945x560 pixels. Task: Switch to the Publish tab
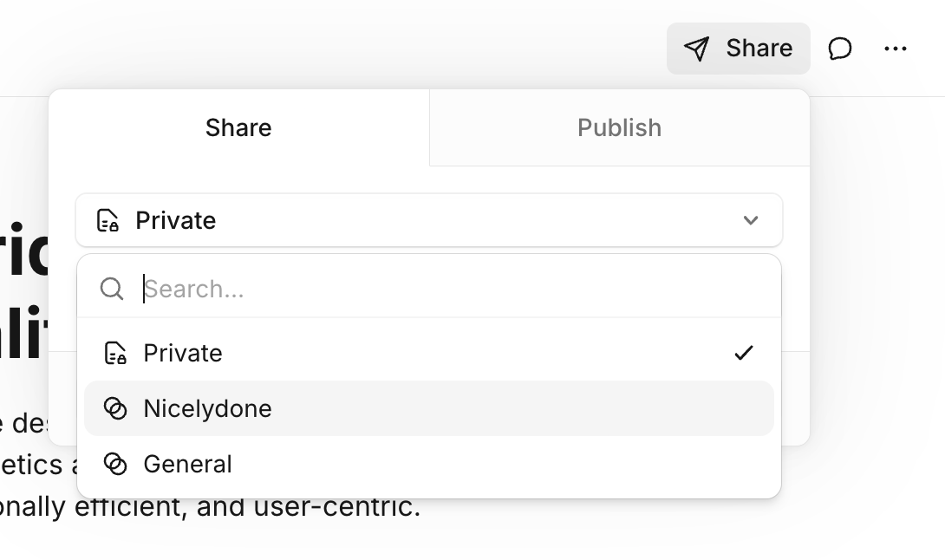pos(619,127)
